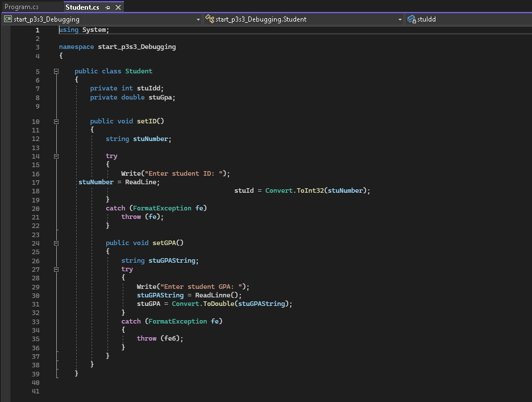Click the C# project icon in the navigation bar
This screenshot has width=532, height=402.
tap(6, 19)
